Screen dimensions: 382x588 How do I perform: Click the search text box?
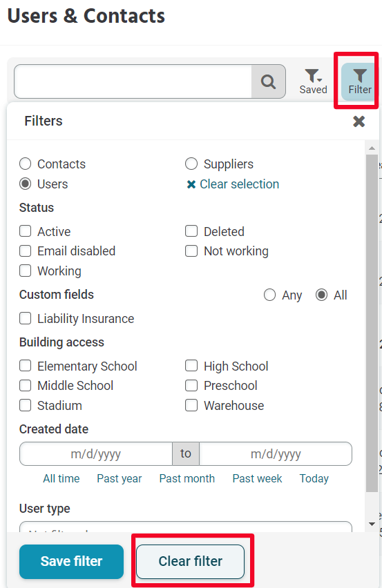coord(133,81)
